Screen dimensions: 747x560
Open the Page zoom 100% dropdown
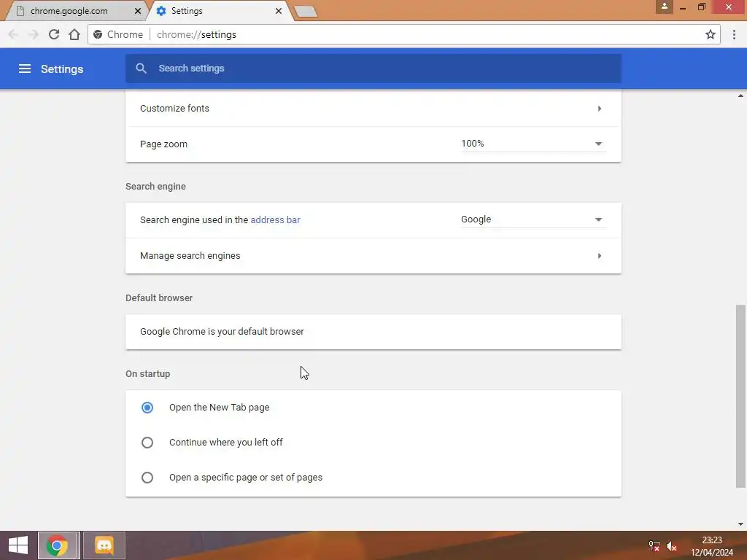(x=533, y=144)
